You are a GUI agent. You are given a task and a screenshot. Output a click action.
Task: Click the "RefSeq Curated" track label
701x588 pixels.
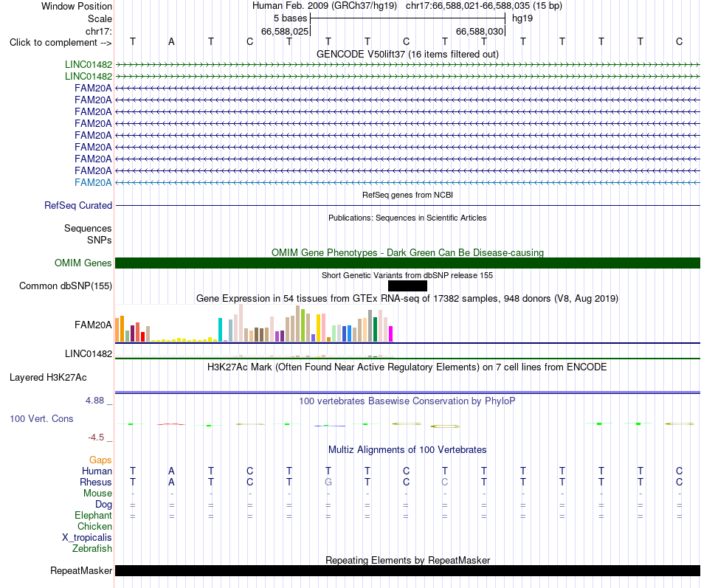coord(78,205)
